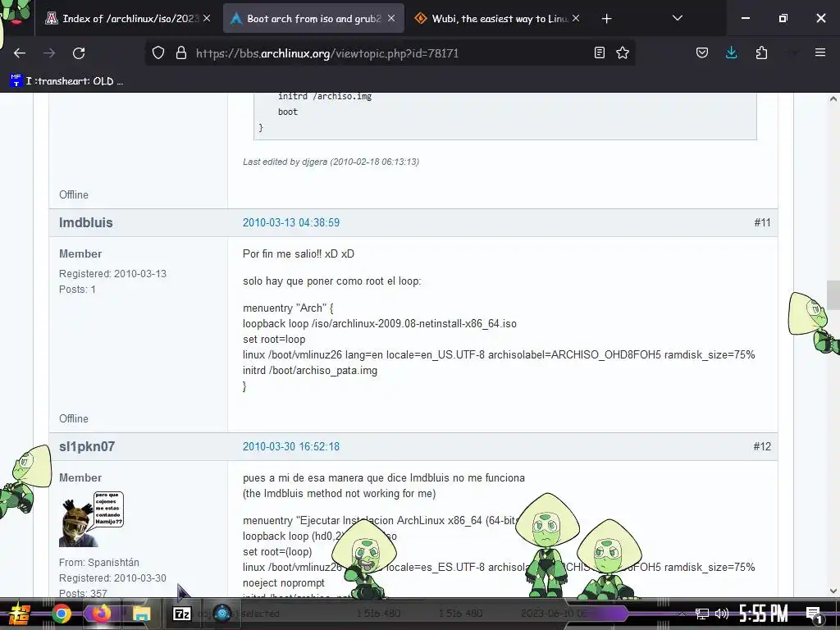This screenshot has width=840, height=630.
Task: Click post number #12
Action: tap(762, 446)
